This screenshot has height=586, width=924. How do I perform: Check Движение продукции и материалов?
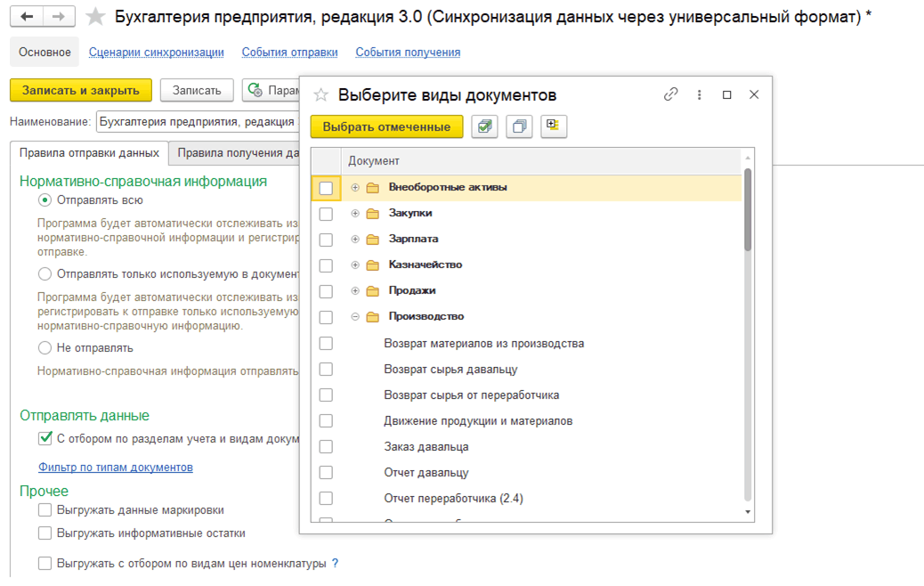326,421
